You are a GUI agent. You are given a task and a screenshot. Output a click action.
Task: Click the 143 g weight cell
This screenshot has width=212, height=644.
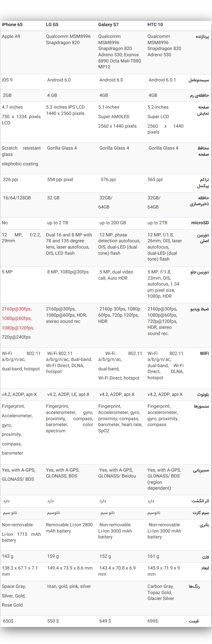pyautogui.click(x=8, y=556)
